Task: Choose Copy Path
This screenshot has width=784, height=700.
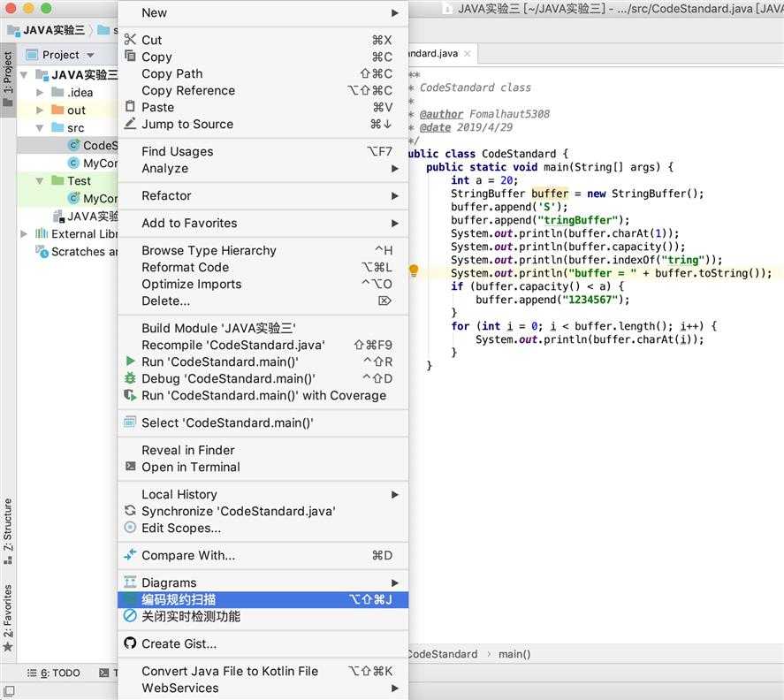Action: [x=263, y=73]
